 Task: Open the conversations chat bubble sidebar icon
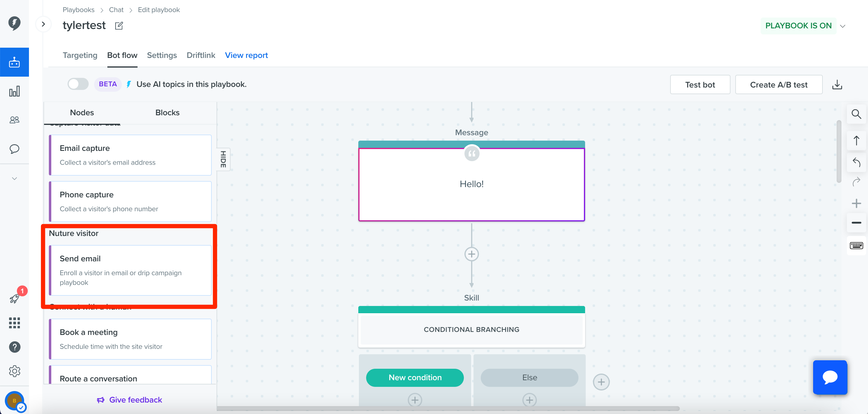click(x=14, y=149)
